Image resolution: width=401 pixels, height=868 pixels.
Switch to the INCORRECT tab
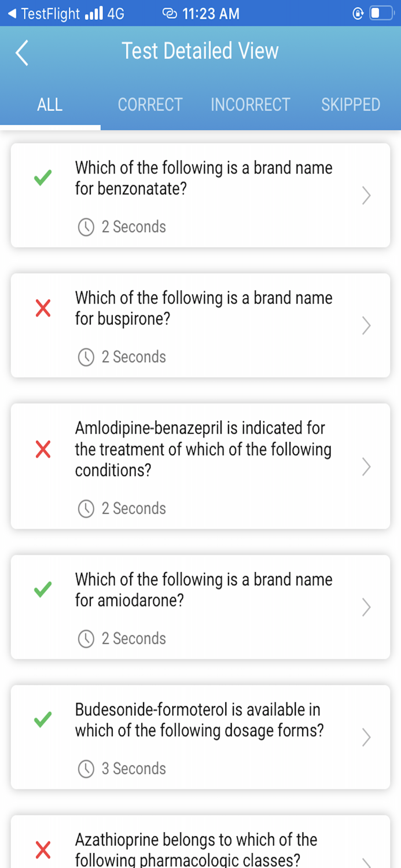click(251, 105)
